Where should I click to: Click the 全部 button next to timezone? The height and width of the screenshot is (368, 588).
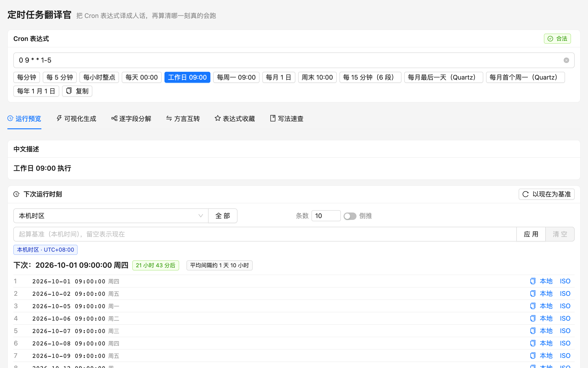(223, 216)
